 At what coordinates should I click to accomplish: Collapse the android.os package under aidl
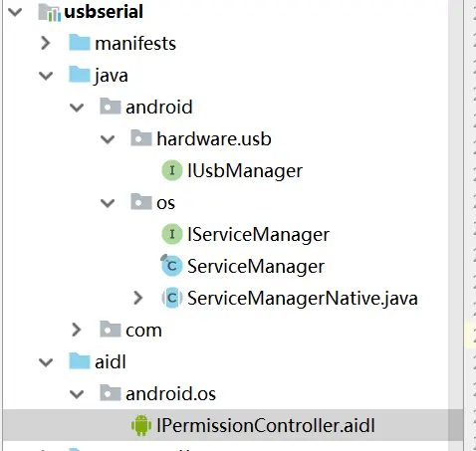coord(77,394)
